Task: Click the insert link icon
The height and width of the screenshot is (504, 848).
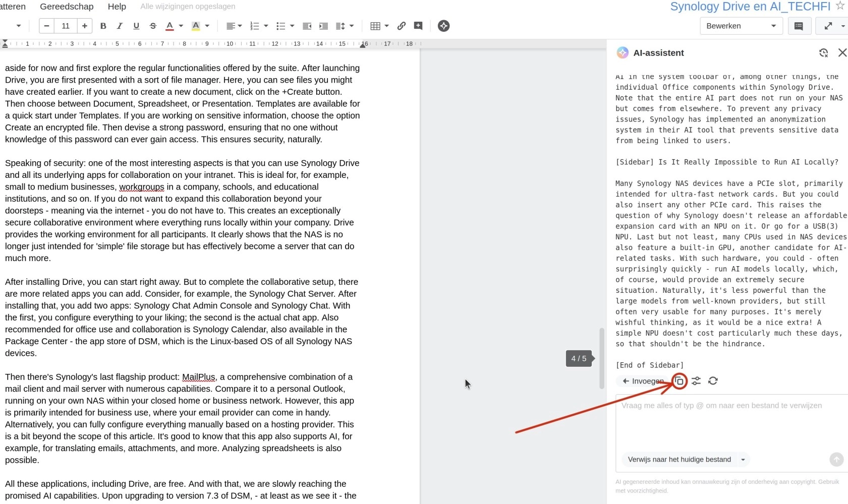Action: point(402,26)
